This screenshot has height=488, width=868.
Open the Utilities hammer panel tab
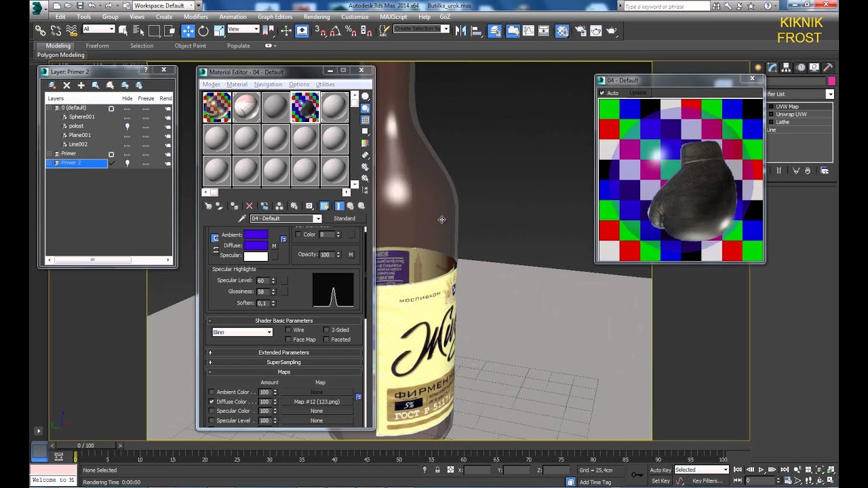828,67
